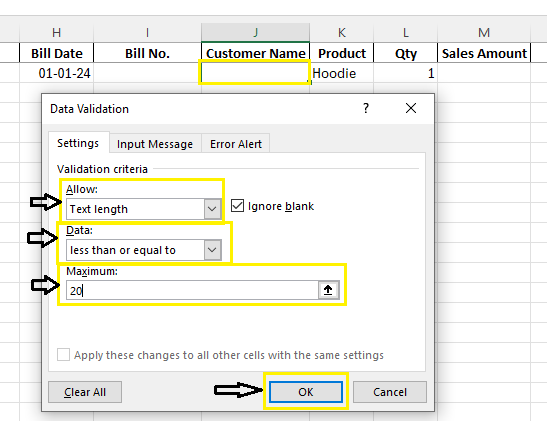Select column K header
This screenshot has width=547, height=421.
pyautogui.click(x=342, y=32)
